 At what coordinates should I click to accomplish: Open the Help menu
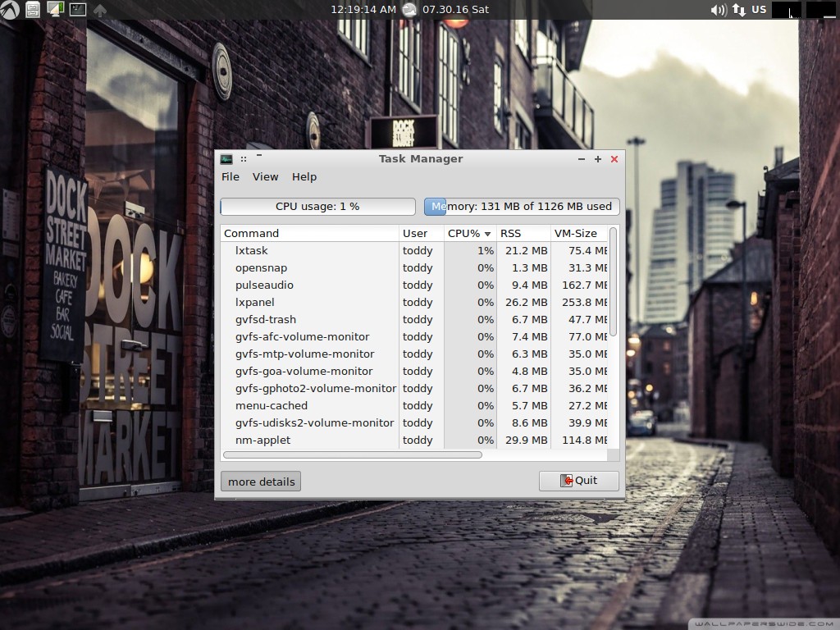(x=304, y=176)
